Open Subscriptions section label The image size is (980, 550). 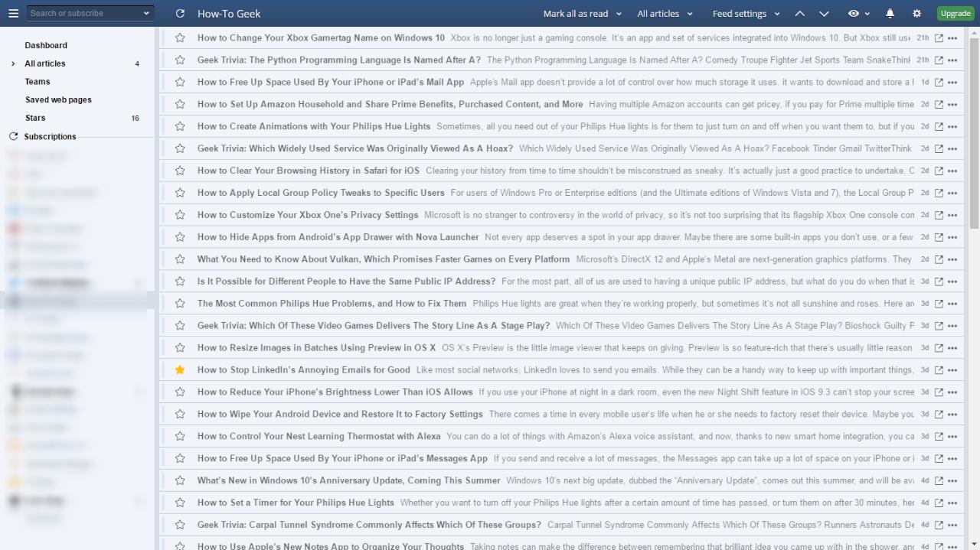click(50, 136)
